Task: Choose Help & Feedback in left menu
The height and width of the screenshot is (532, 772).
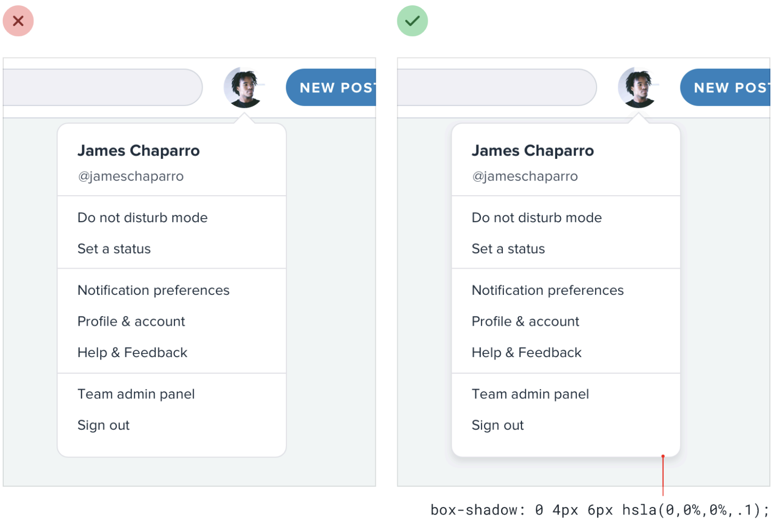Action: tap(132, 352)
